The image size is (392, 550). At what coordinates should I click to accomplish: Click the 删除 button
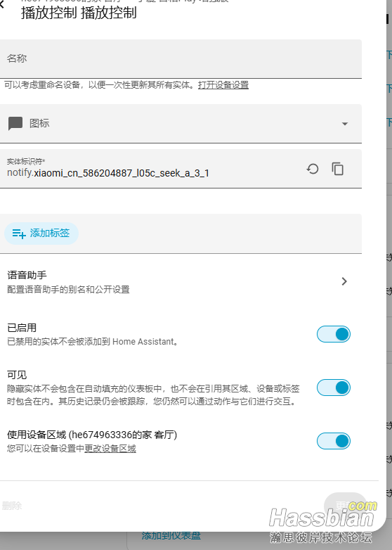[x=11, y=506]
